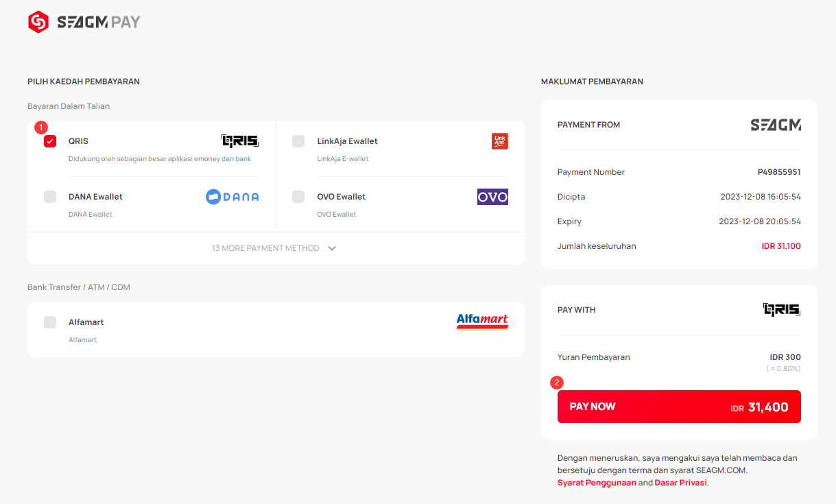
Task: Click the Bayaran Dalam Talian heading
Action: pyautogui.click(x=69, y=106)
